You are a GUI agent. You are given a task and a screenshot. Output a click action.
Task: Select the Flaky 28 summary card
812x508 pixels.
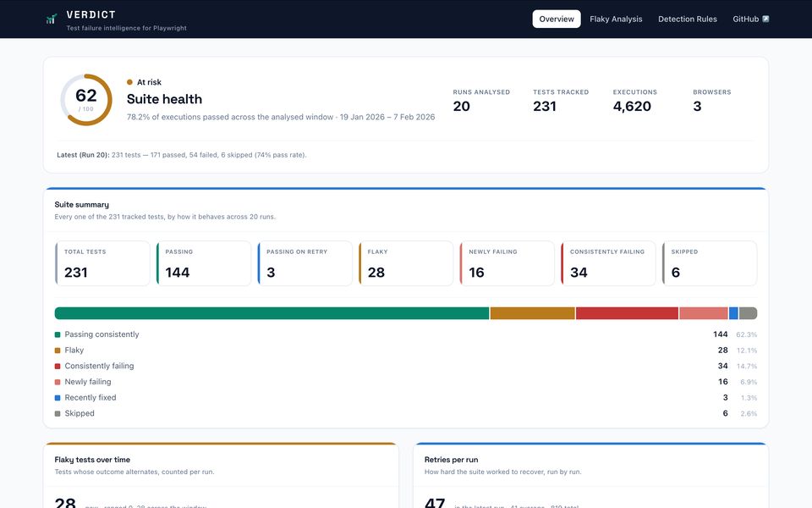pyautogui.click(x=406, y=263)
